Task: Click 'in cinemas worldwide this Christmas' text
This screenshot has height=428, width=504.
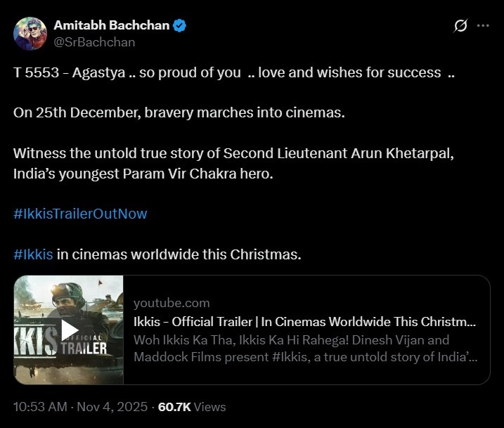Action: tap(179, 254)
